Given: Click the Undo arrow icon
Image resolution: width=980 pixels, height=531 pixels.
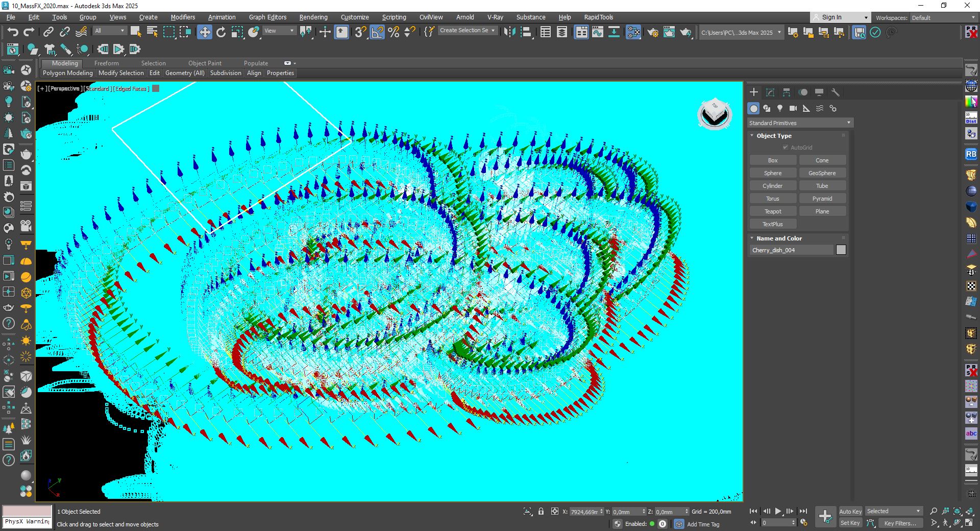Looking at the screenshot, I should point(13,32).
